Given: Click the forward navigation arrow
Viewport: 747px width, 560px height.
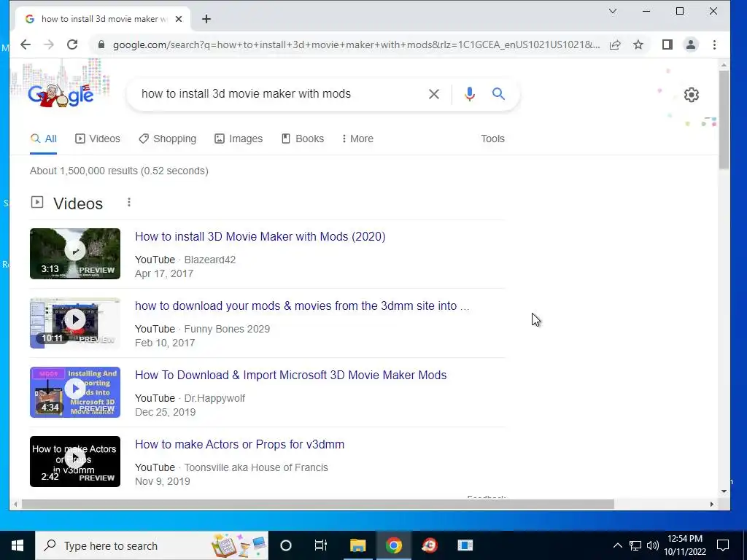Looking at the screenshot, I should [x=49, y=44].
